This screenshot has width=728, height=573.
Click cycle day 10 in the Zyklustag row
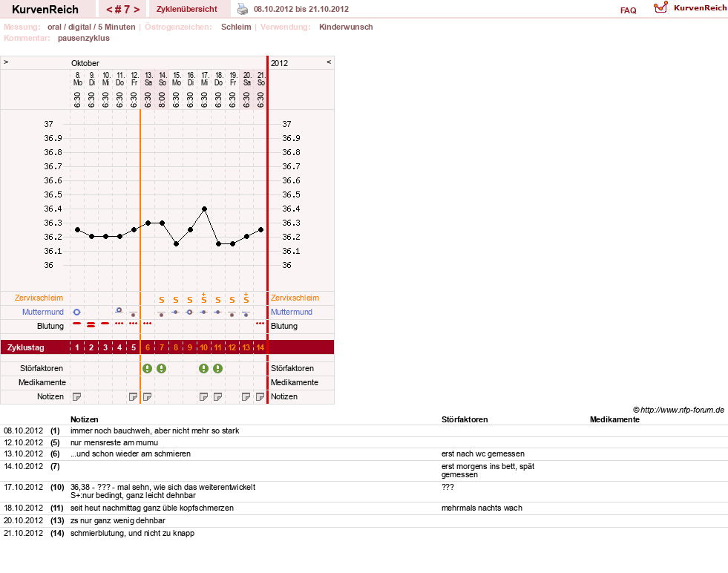(x=203, y=347)
